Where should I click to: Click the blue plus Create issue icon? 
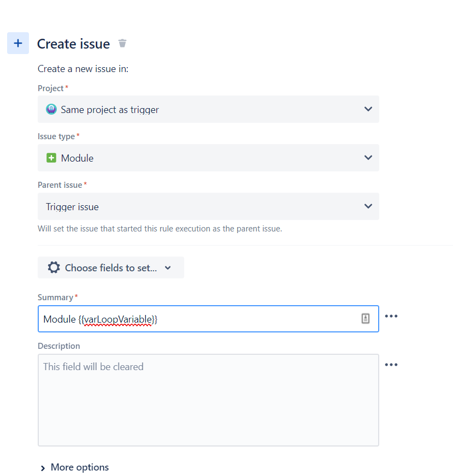click(x=18, y=43)
